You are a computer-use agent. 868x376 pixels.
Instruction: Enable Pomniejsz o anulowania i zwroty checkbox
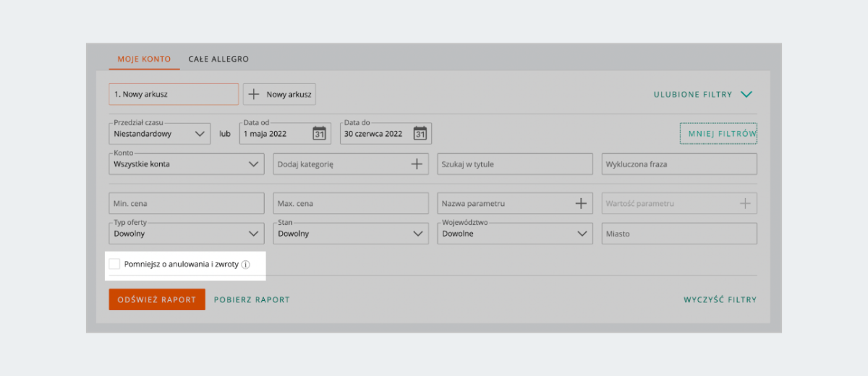(114, 265)
